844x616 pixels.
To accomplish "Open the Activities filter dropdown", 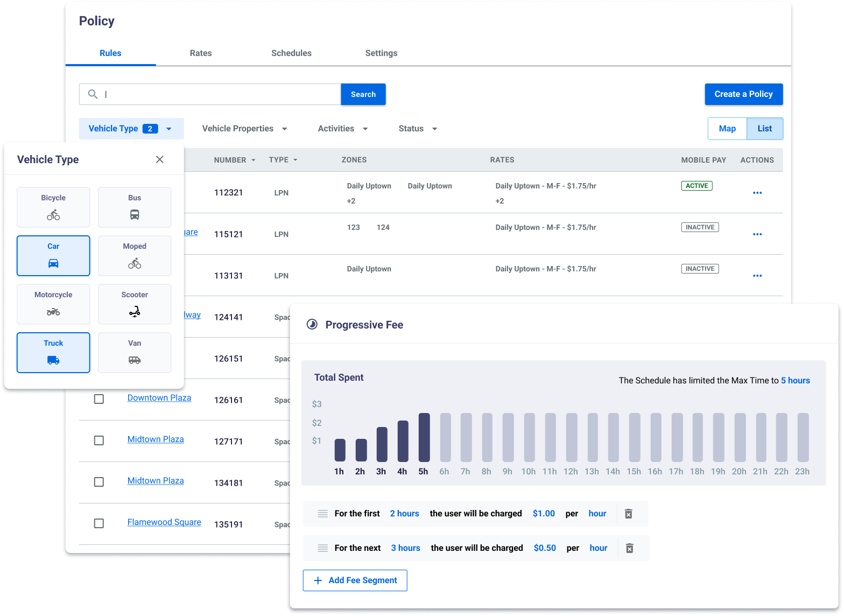I will (x=342, y=129).
